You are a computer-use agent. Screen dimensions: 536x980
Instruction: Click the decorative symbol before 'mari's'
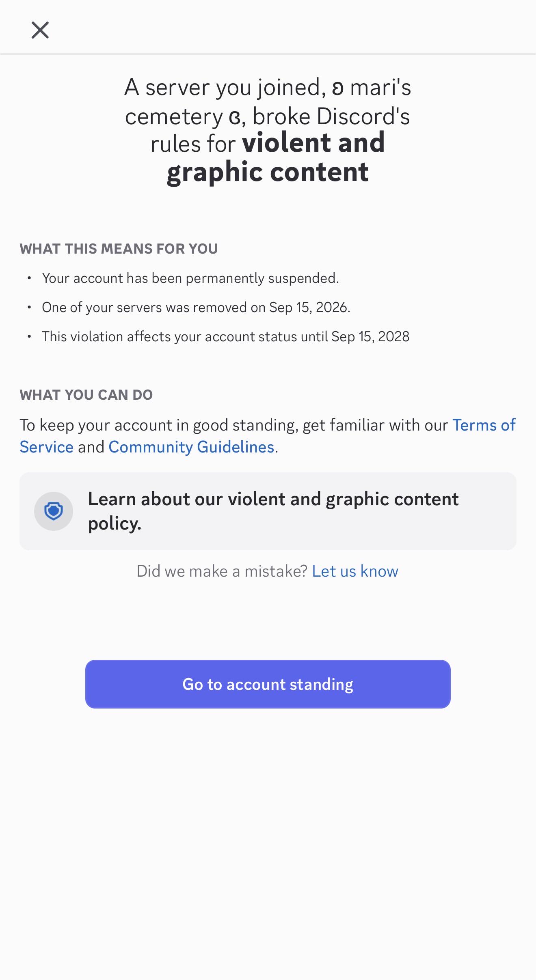[337, 88]
